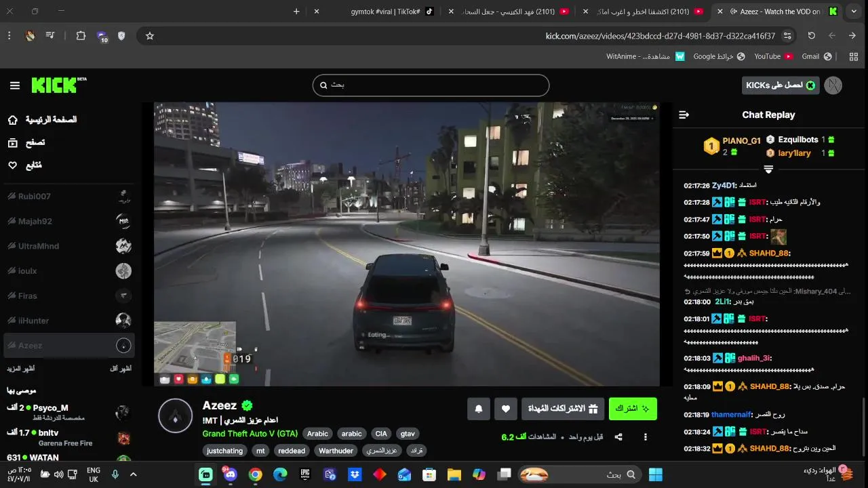The width and height of the screenshot is (868, 488).
Task: Open a new browser tab
Action: [296, 12]
